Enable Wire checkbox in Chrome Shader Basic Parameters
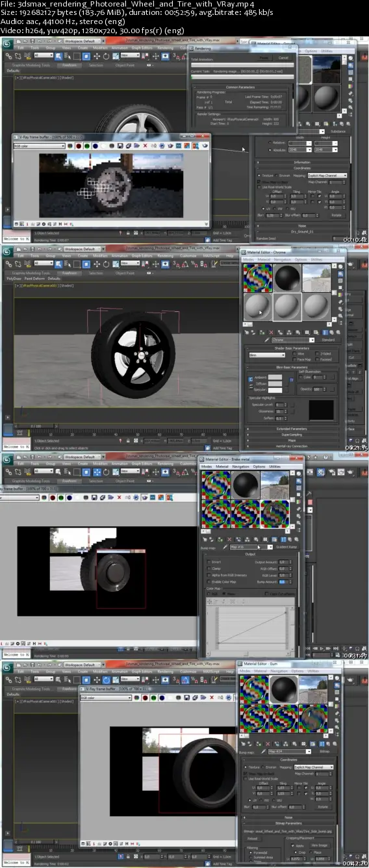 [x=294, y=353]
